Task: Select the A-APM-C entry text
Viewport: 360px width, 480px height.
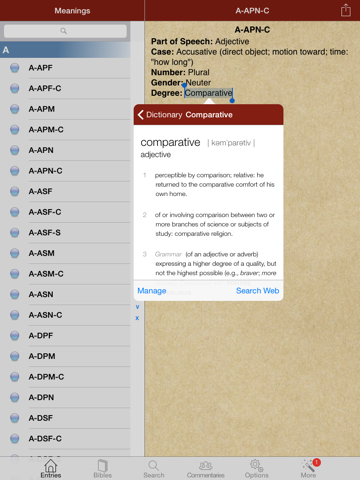Action: tap(46, 130)
